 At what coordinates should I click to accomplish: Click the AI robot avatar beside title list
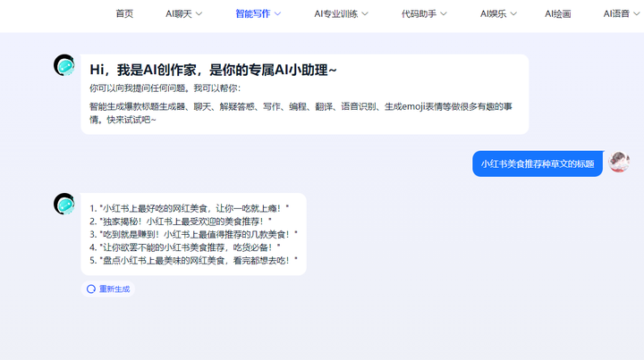[64, 204]
